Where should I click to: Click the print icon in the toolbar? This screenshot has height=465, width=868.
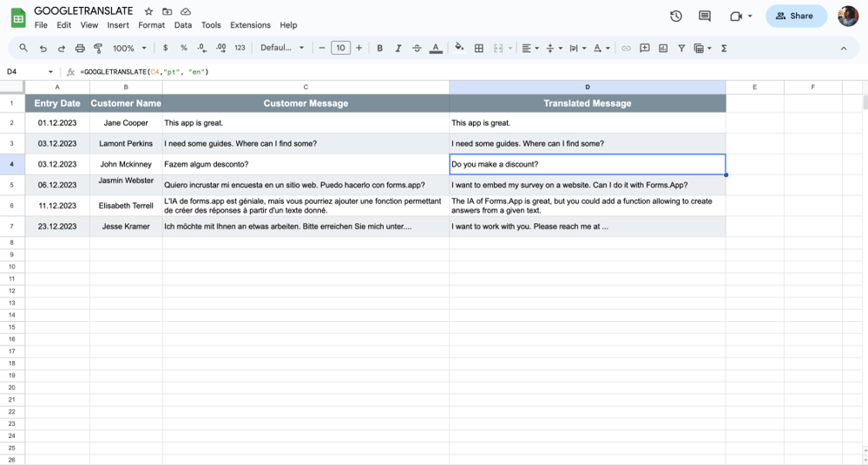point(80,49)
